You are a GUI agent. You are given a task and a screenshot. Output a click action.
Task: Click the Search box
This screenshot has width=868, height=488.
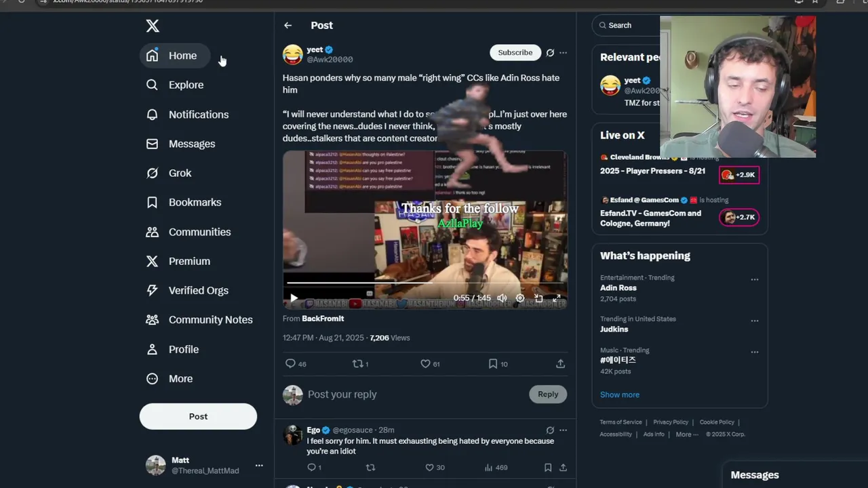(627, 25)
